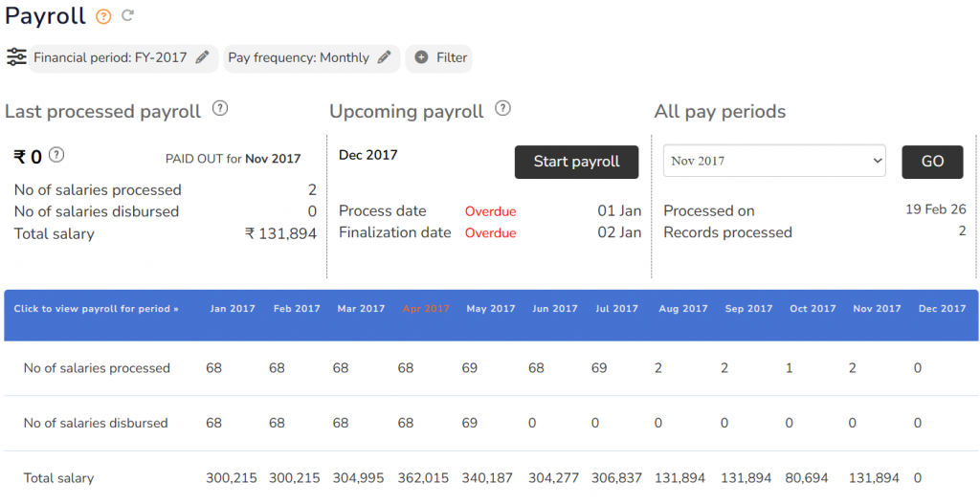Open the Jul 2017 payroll period
The image size is (980, 504).
616,309
